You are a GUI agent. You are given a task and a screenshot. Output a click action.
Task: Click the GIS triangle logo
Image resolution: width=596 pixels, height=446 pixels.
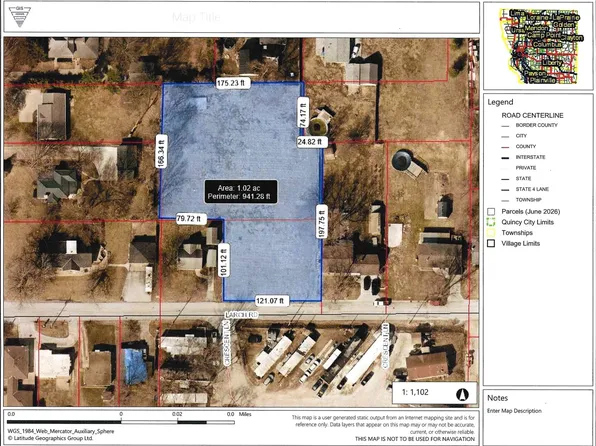[x=20, y=17]
